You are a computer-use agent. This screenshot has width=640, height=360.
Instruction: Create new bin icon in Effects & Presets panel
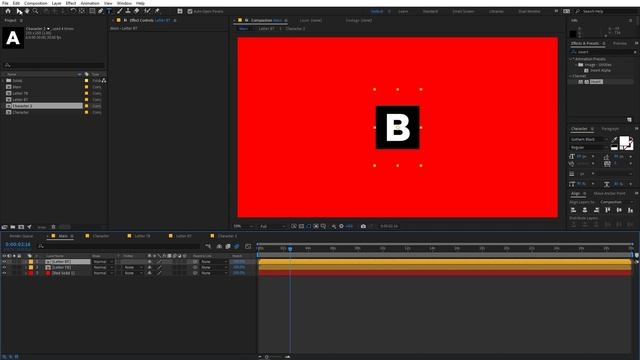click(x=629, y=120)
